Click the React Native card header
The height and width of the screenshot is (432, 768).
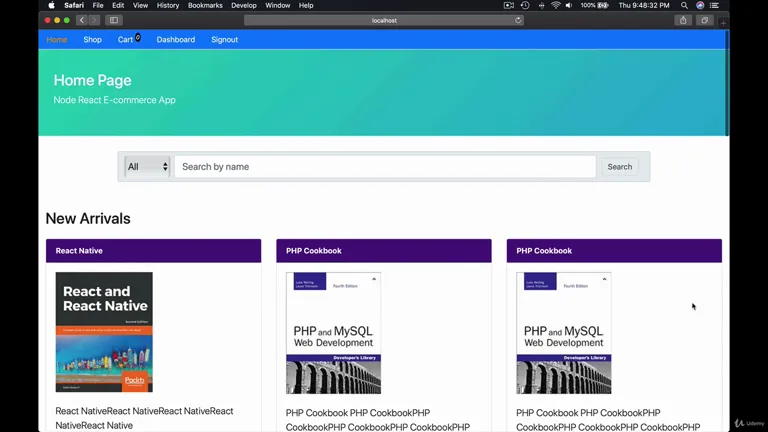[x=153, y=251]
